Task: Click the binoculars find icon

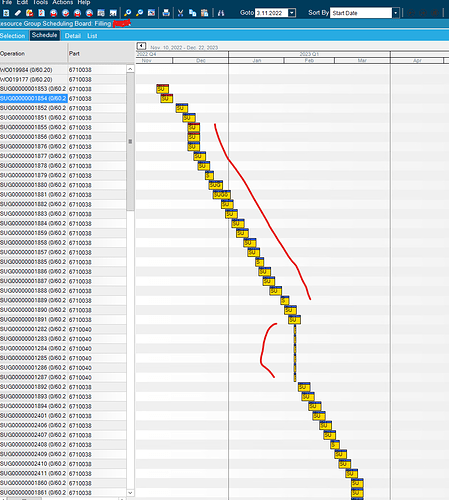Action: tap(221, 13)
